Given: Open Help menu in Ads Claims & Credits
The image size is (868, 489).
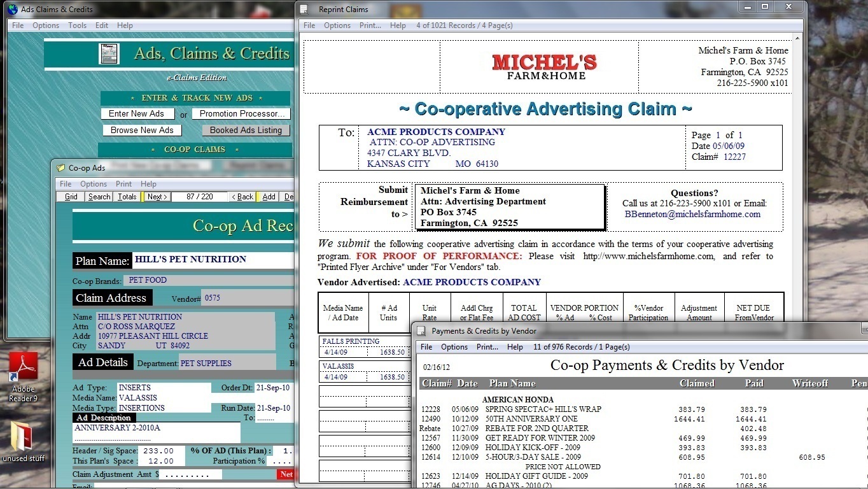Looking at the screenshot, I should tap(125, 25).
